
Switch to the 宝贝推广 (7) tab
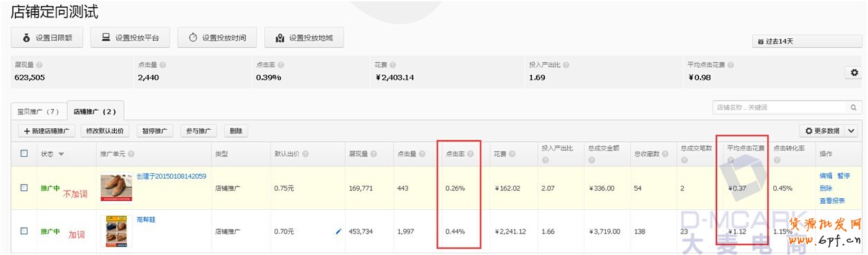pyautogui.click(x=38, y=111)
